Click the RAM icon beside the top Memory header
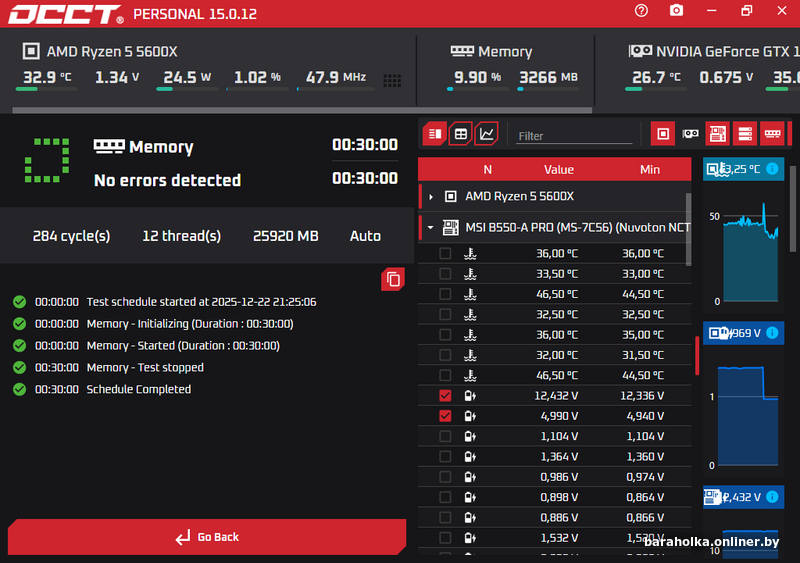The width and height of the screenshot is (800, 563). 462,51
